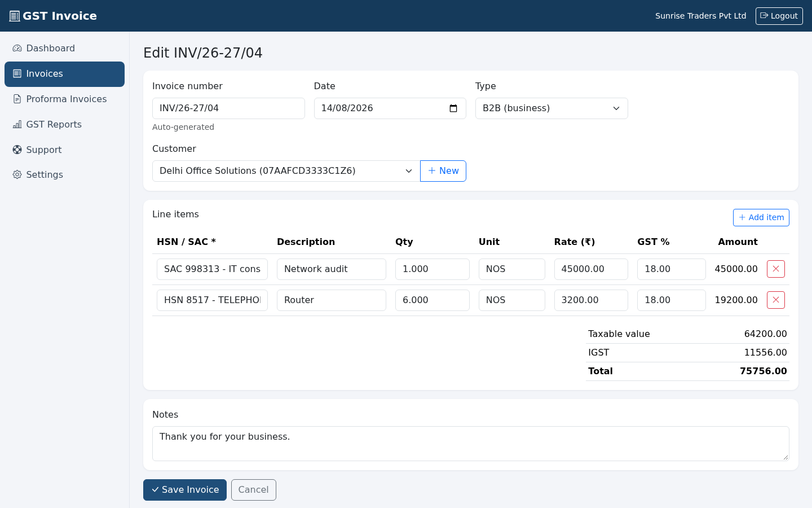The image size is (812, 508).
Task: Click the GST Invoice logo icon
Action: tap(15, 16)
